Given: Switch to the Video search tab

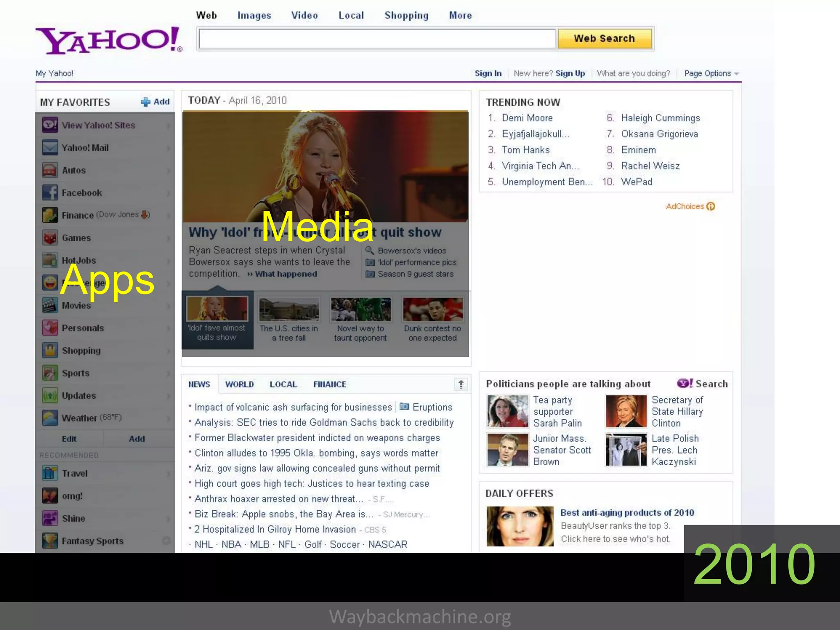Looking at the screenshot, I should tap(304, 16).
